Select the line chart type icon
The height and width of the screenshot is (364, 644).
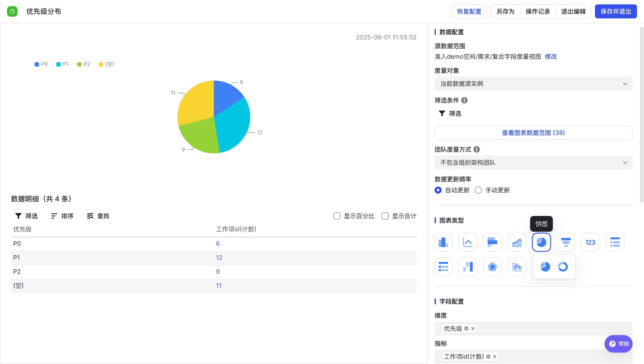[x=468, y=242]
